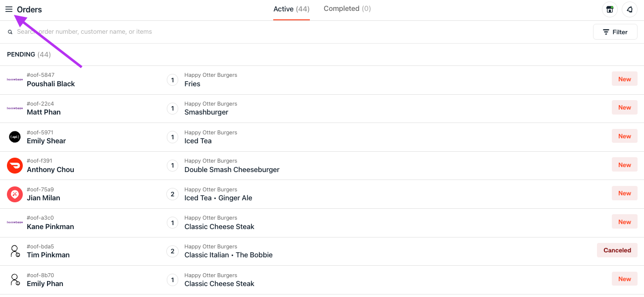Click person icon on Tim Pinkman order

tap(15, 251)
